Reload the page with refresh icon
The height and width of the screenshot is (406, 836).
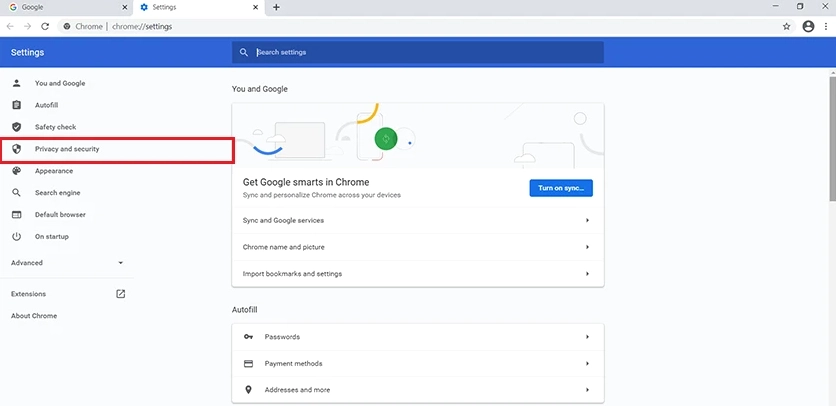tap(45, 26)
